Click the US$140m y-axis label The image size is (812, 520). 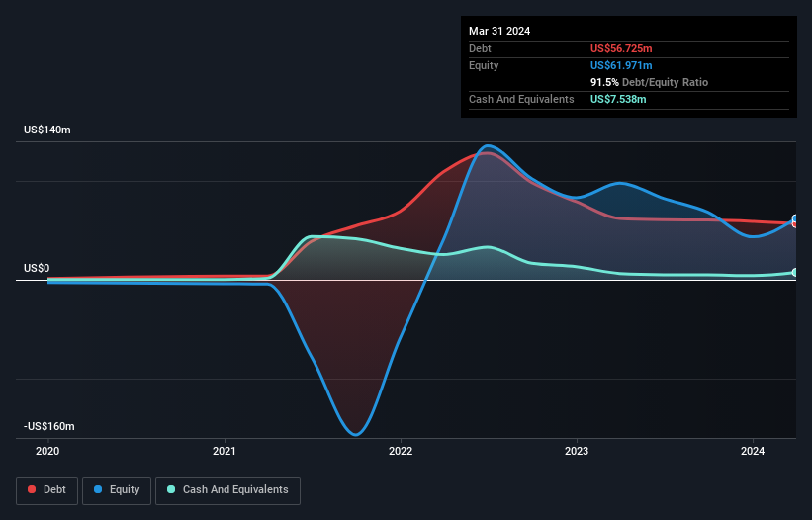(47, 130)
